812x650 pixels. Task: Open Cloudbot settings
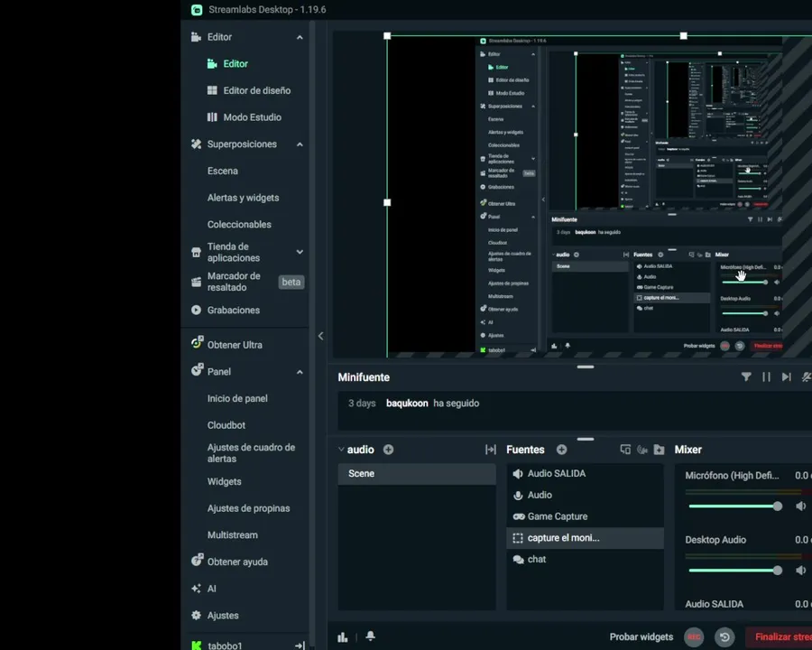(x=226, y=425)
